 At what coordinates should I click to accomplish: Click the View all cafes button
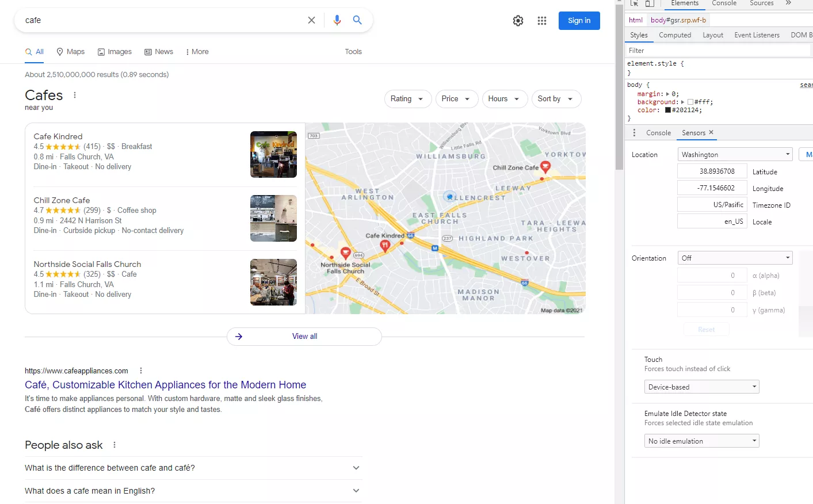pos(304,337)
